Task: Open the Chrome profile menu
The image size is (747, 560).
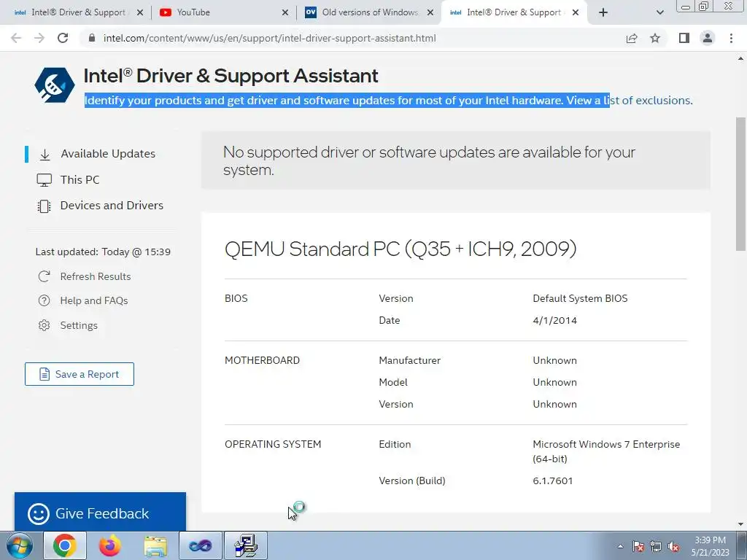Action: (x=708, y=38)
